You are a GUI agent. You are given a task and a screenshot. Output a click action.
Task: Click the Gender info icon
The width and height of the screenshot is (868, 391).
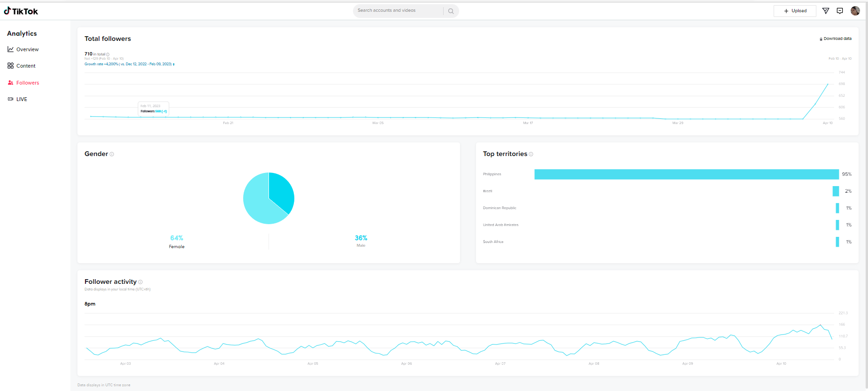coord(112,154)
